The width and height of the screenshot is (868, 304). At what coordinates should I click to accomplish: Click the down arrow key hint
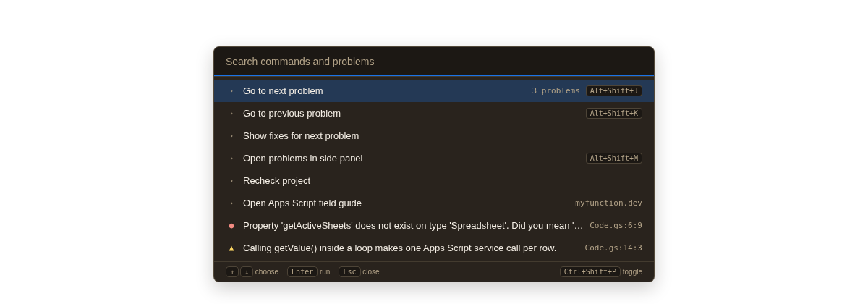point(247,272)
